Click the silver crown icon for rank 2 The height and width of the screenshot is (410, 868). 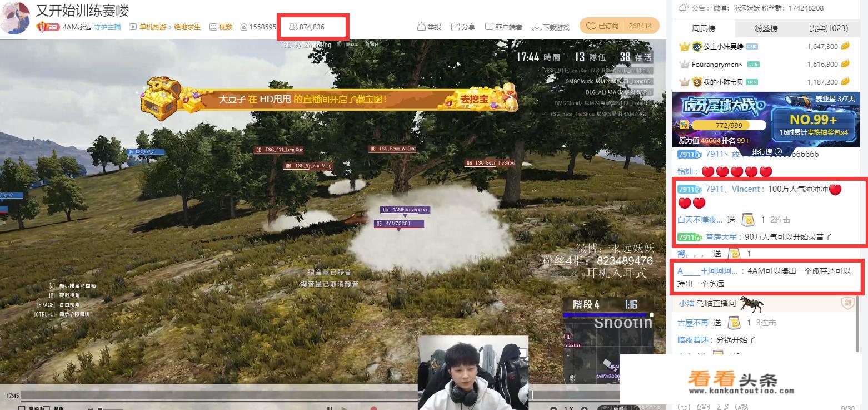coord(684,64)
